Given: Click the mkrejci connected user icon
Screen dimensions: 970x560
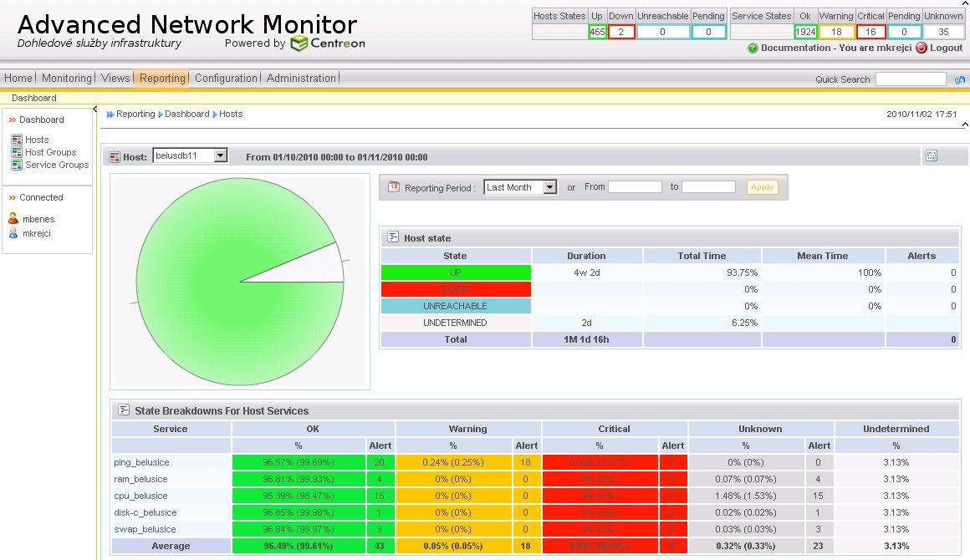Looking at the screenshot, I should [14, 233].
